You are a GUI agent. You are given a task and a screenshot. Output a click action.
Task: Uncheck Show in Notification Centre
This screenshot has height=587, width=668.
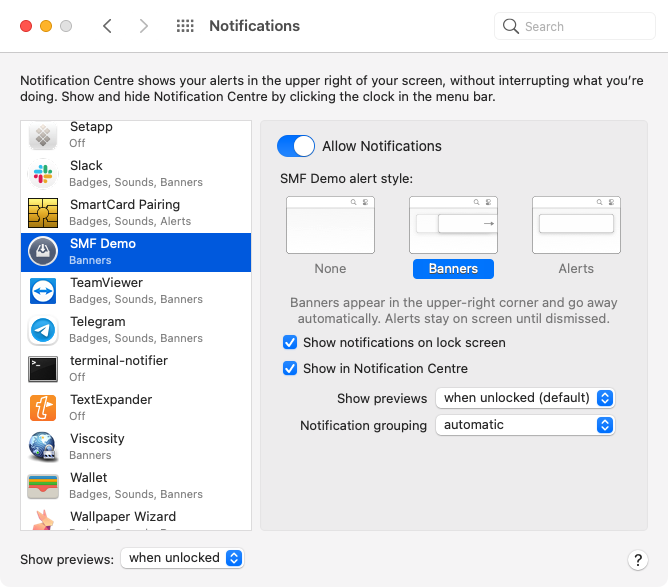coord(290,368)
